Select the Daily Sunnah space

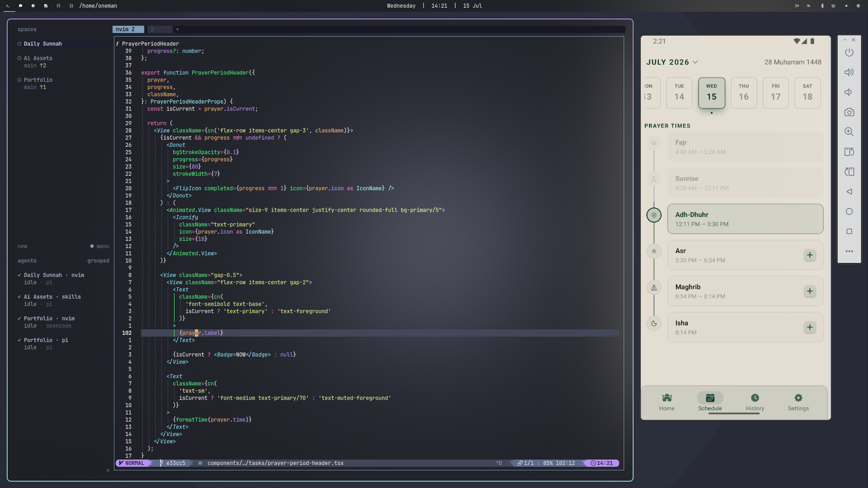pos(63,44)
